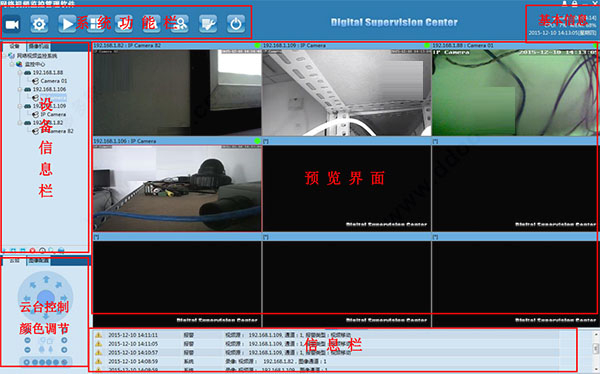Viewport: 600px width, 374px height.
Task: Click green status indicator of 192.168.1.109 view
Action: point(427,45)
